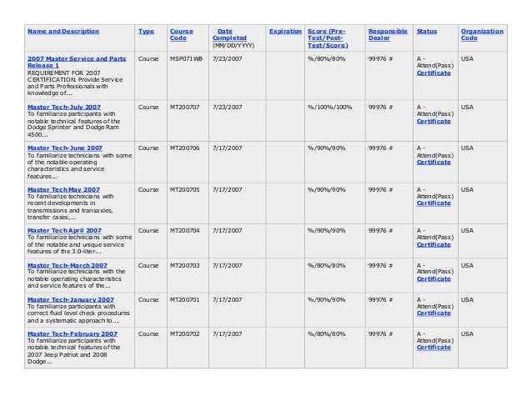Image resolution: width=532 pixels, height=411 pixels.
Task: Sort by Organization Code column header
Action: (x=482, y=34)
